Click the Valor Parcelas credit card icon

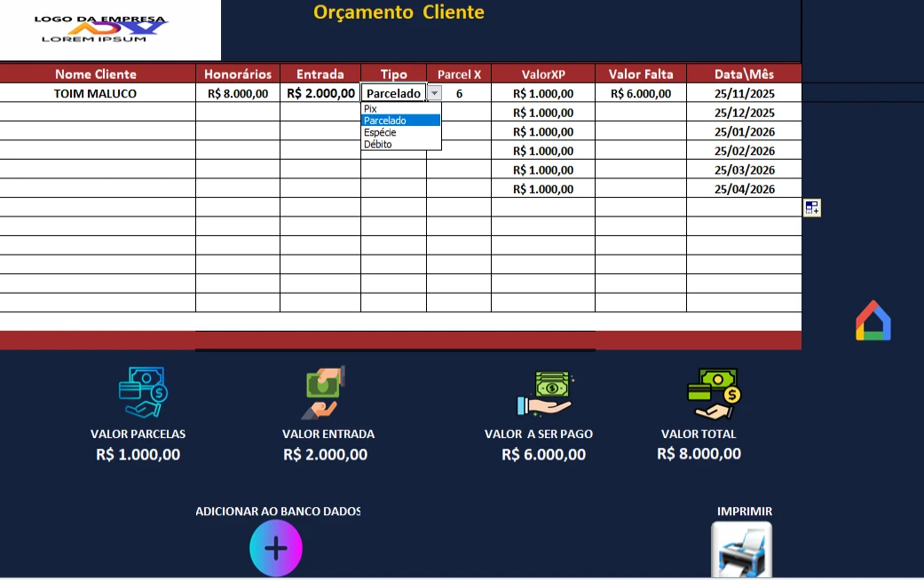[143, 392]
